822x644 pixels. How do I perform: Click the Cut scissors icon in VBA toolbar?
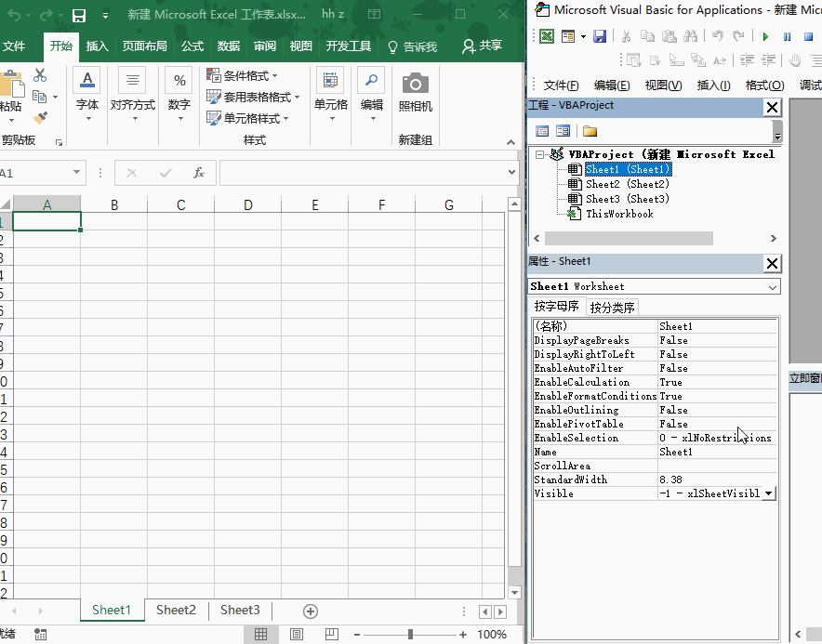[626, 36]
